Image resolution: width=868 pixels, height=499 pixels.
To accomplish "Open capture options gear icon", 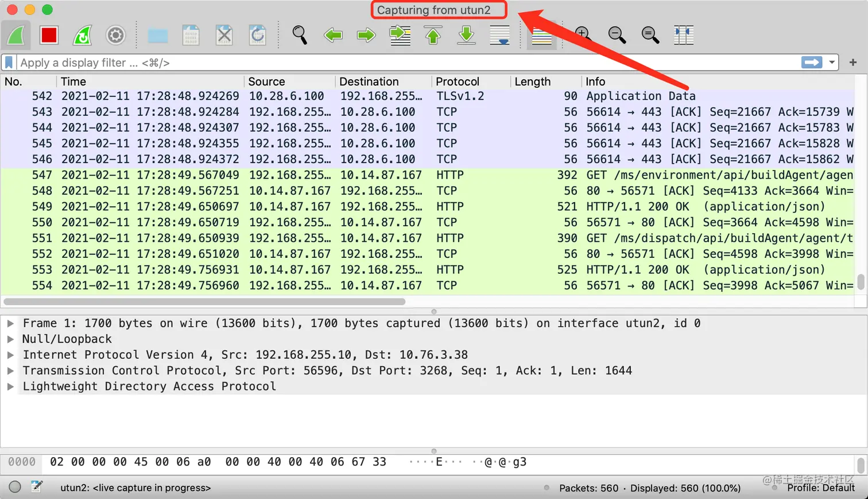I will (115, 35).
